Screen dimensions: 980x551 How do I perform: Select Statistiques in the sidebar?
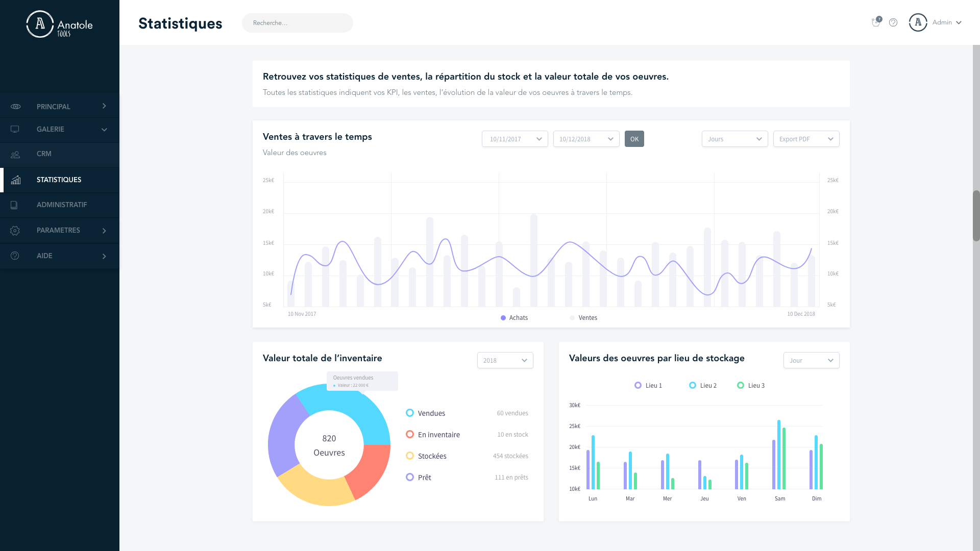pos(59,180)
